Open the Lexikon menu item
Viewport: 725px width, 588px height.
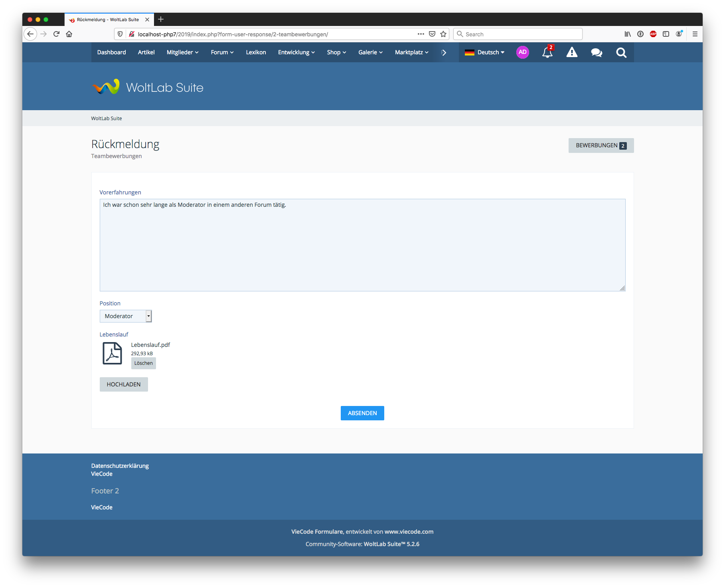tap(256, 52)
